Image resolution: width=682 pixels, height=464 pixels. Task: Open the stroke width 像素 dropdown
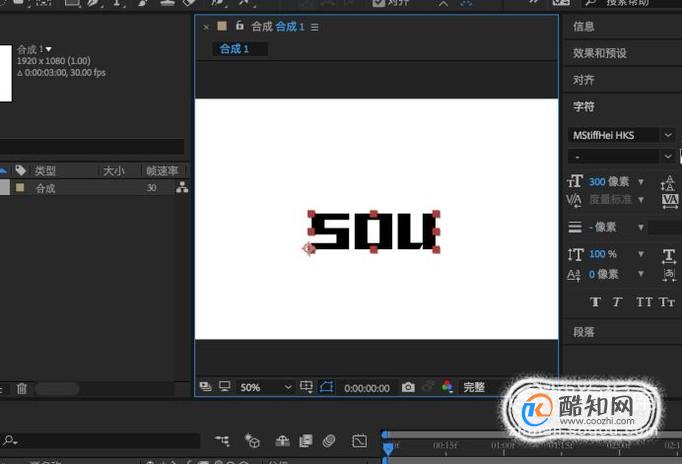pyautogui.click(x=641, y=227)
